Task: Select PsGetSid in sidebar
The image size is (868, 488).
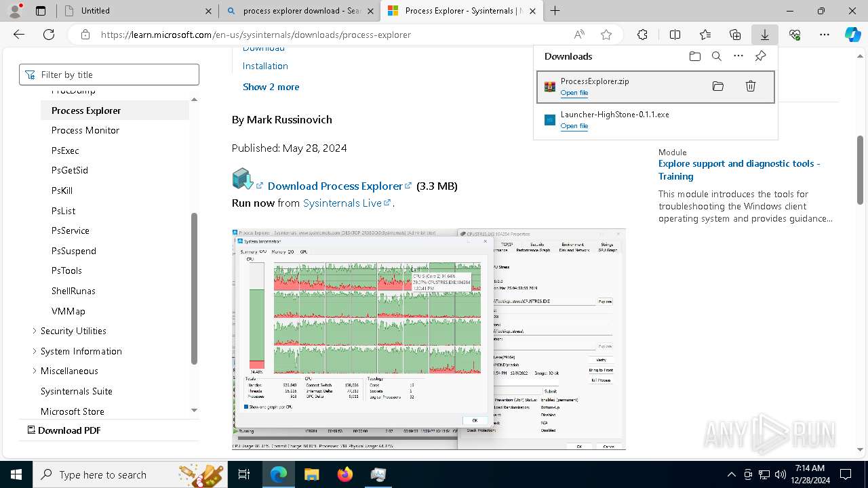Action: tap(70, 170)
